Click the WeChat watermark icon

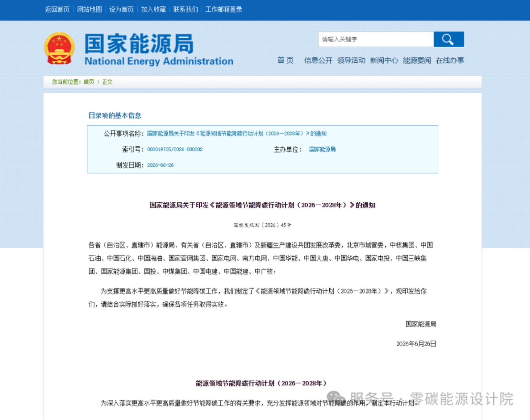(x=336, y=399)
